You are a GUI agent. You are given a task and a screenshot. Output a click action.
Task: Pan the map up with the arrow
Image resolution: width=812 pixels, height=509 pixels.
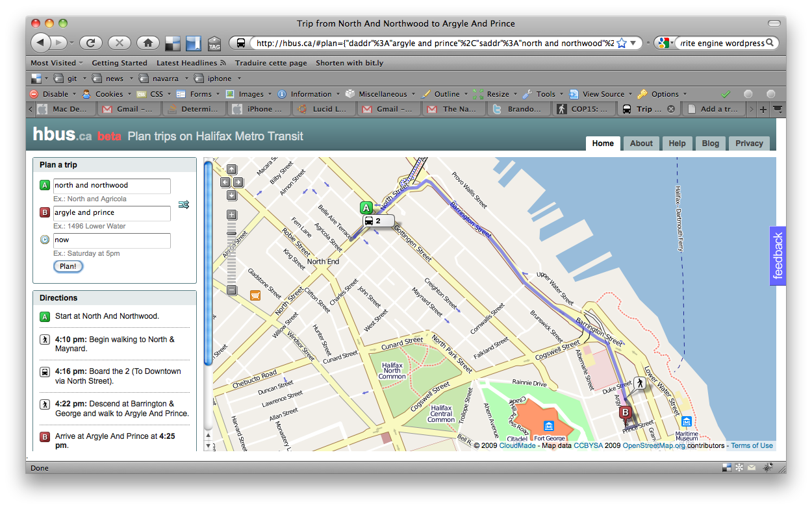[232, 170]
